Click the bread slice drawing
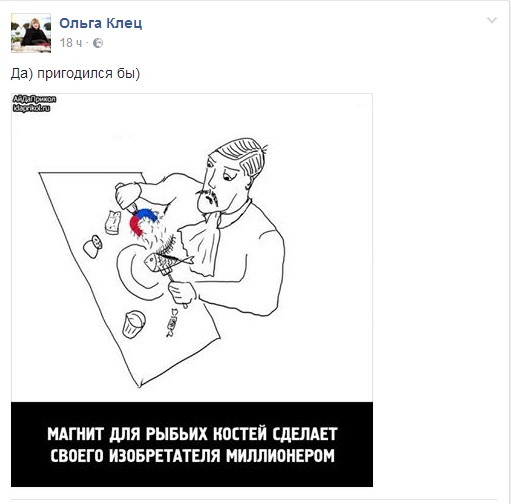 [x=113, y=222]
